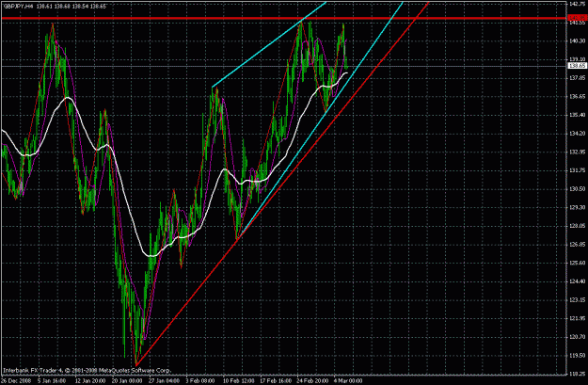
Task: Click the 24 Feb 20:00 time label
Action: click(313, 381)
